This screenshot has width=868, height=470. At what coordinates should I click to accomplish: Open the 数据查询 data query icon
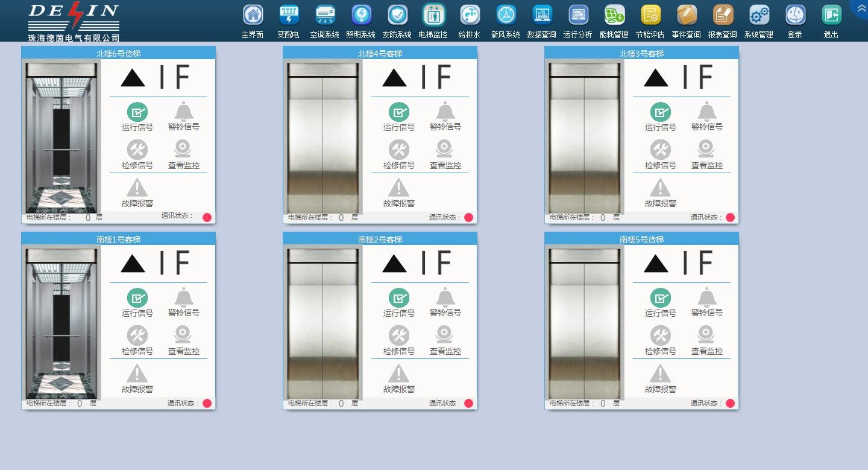click(542, 15)
